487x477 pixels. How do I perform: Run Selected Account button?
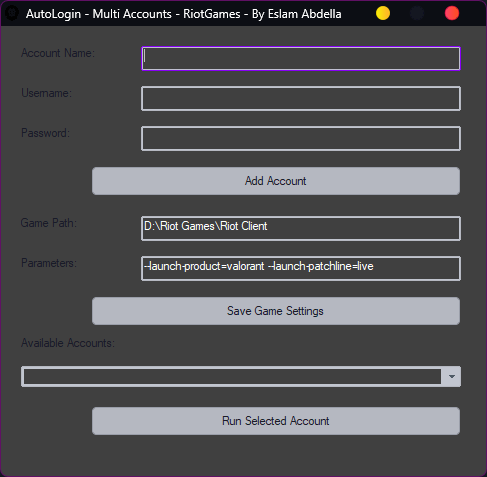click(276, 421)
